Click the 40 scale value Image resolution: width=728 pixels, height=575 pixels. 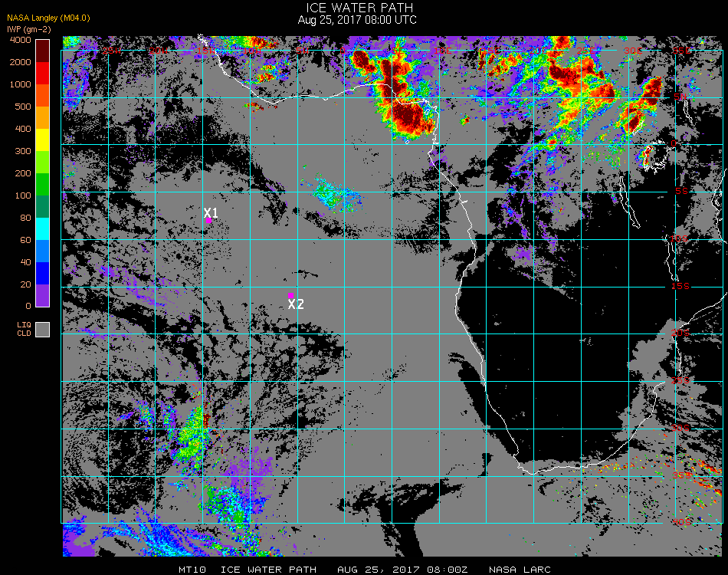coord(26,262)
